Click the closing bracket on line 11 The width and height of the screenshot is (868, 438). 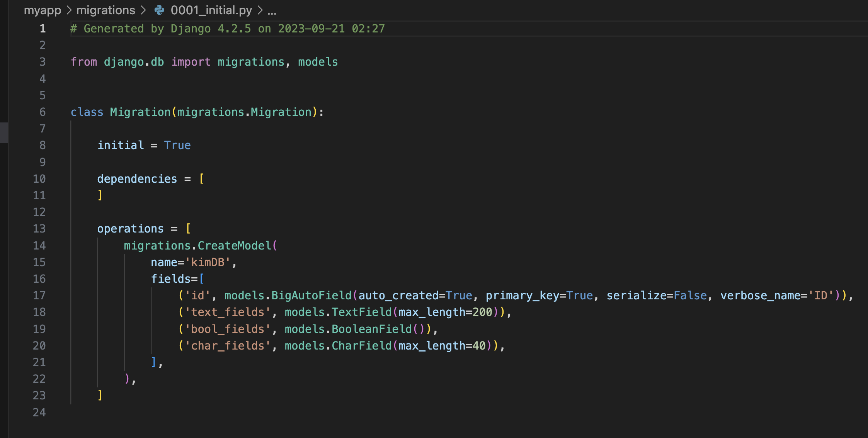(100, 195)
